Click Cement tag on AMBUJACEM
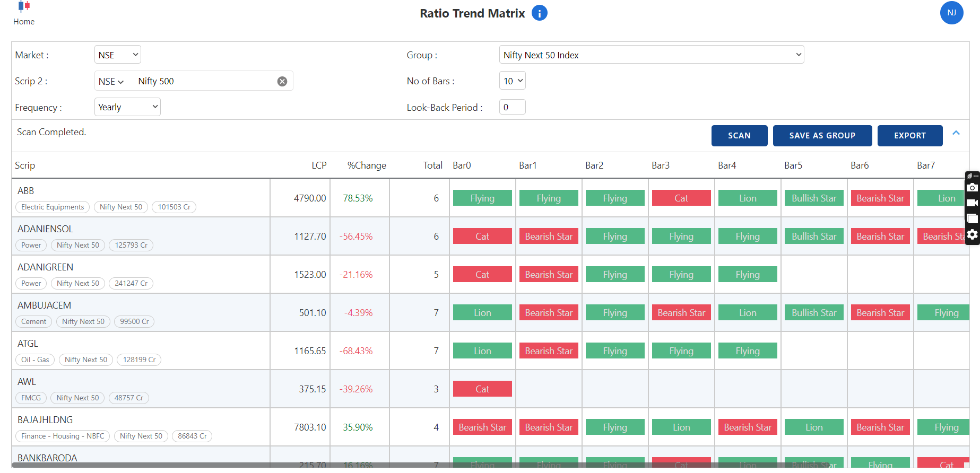980x473 pixels. pyautogui.click(x=34, y=321)
